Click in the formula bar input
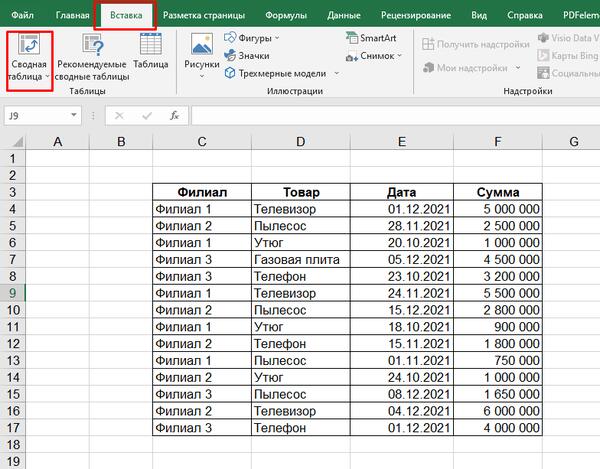This screenshot has width=600, height=469. point(396,116)
